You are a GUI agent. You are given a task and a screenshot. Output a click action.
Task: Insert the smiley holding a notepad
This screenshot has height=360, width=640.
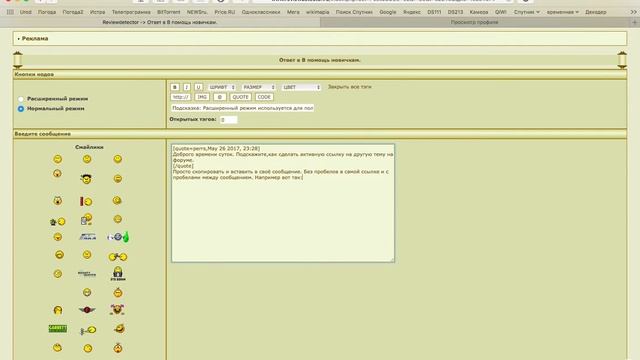pyautogui.click(x=86, y=219)
